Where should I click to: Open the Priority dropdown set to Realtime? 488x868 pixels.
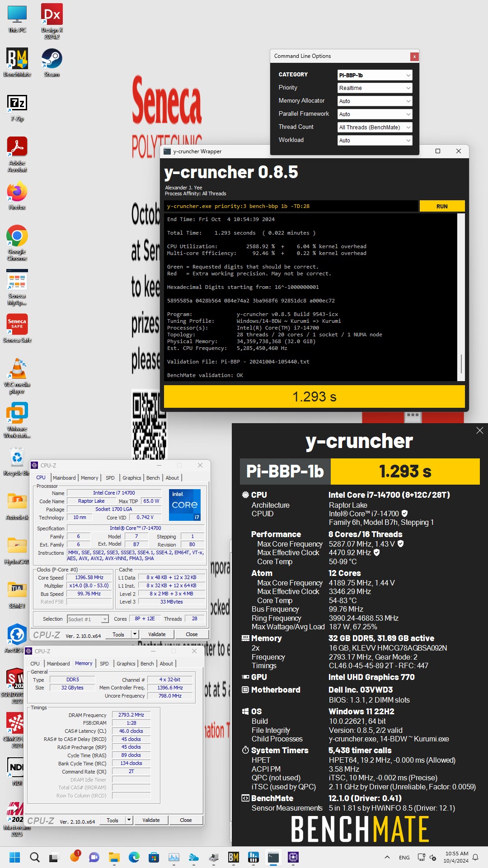[375, 88]
